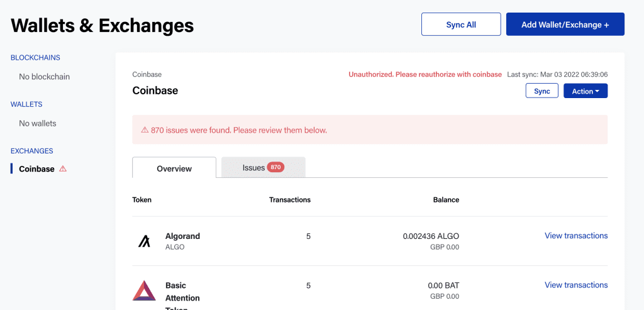This screenshot has height=310, width=644.
Task: View transactions for Basic Attention Token
Action: 576,285
